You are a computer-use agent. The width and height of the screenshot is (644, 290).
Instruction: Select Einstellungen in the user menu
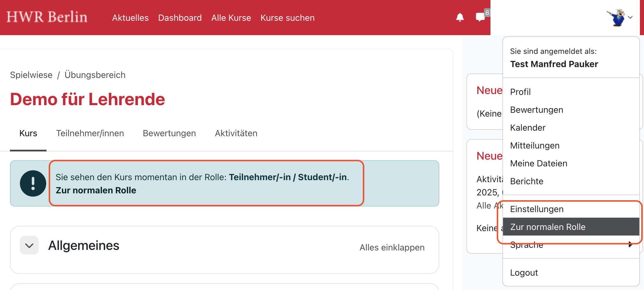(x=537, y=209)
